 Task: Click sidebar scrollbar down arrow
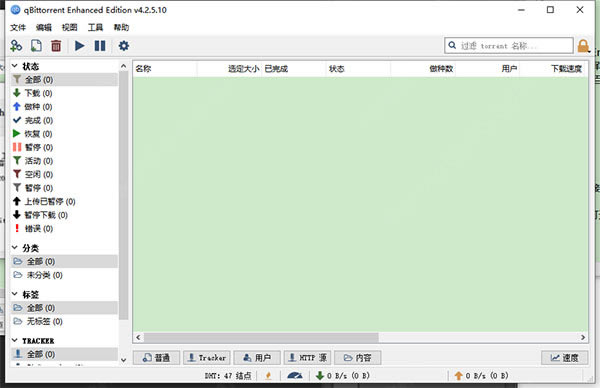[123, 360]
